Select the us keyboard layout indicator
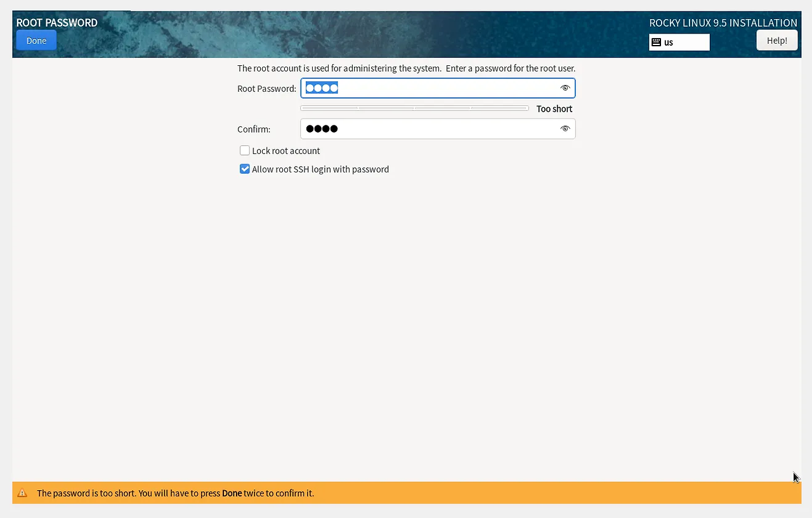This screenshot has height=518, width=812. [679, 42]
